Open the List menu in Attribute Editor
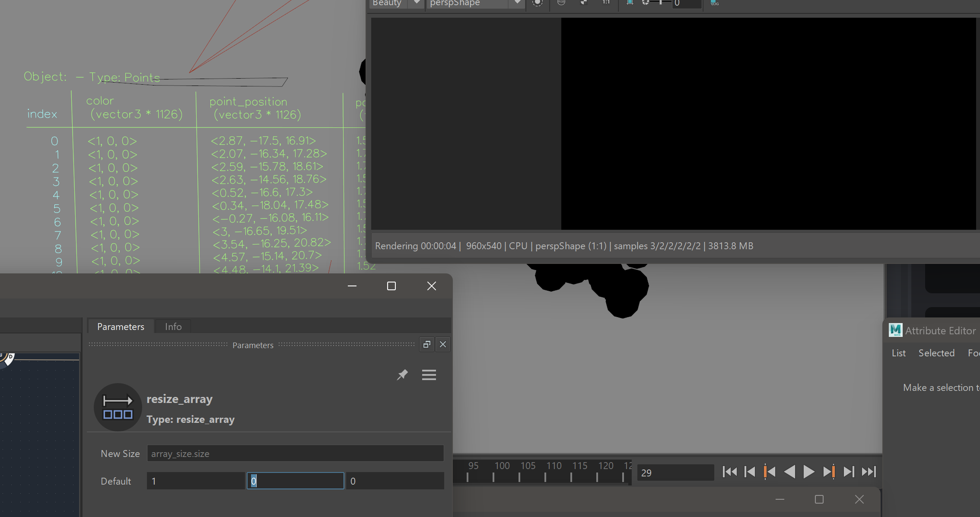This screenshot has height=517, width=980. coord(899,353)
